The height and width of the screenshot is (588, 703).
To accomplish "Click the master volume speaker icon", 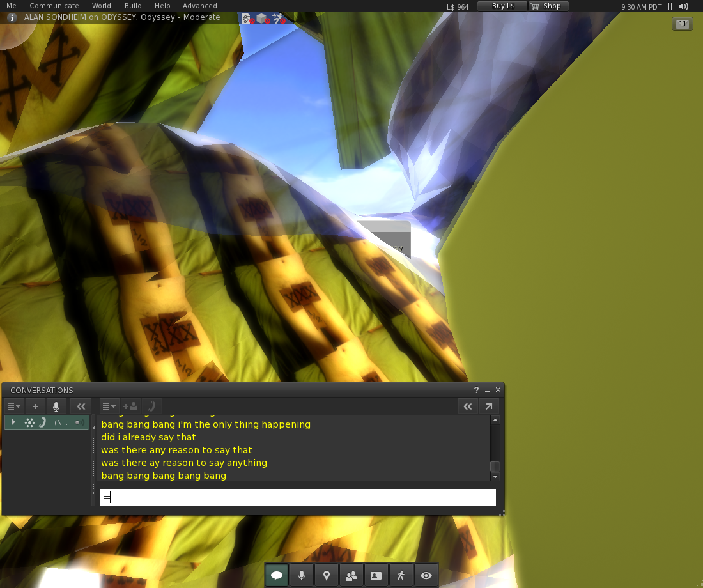I will (683, 6).
